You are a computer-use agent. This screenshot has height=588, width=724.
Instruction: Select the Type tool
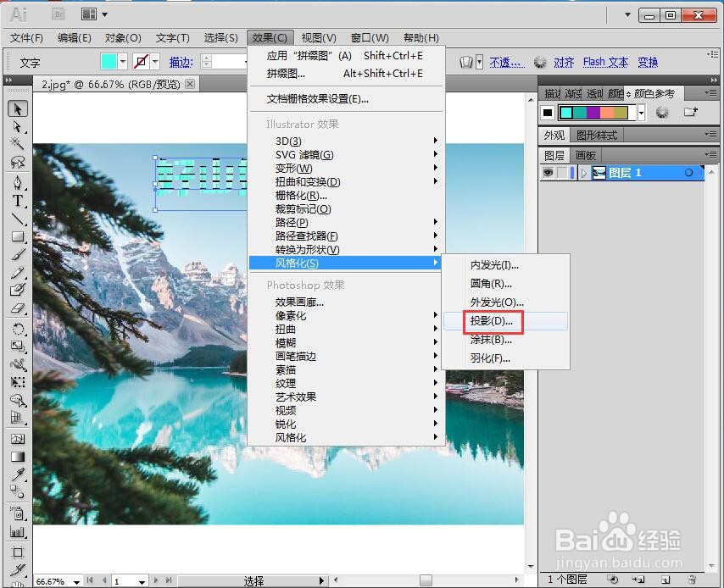point(17,201)
